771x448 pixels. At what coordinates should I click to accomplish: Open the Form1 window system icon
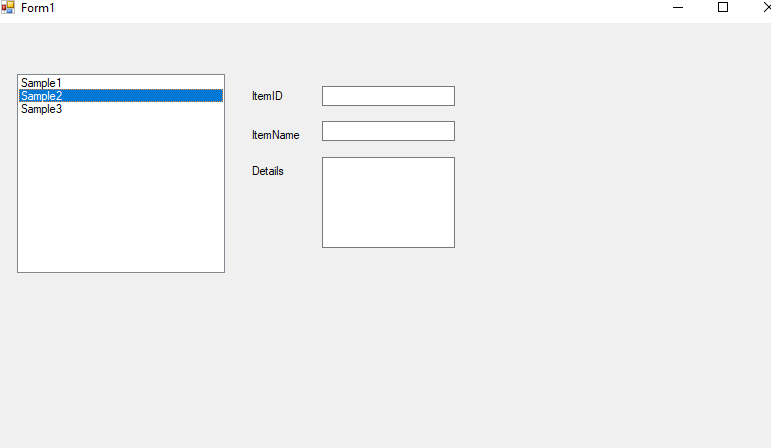pyautogui.click(x=7, y=7)
